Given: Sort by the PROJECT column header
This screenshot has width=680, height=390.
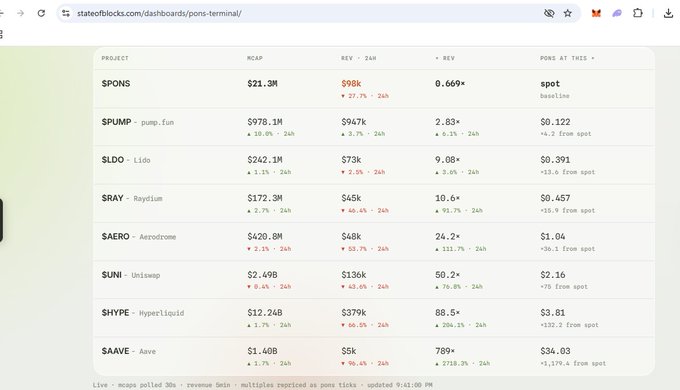Looking at the screenshot, I should [115, 58].
